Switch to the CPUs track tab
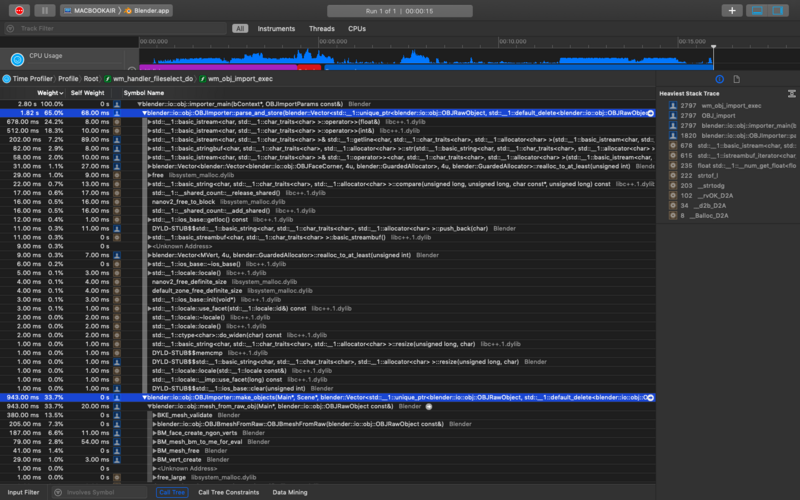Screen dimensions: 800x500 [357, 29]
